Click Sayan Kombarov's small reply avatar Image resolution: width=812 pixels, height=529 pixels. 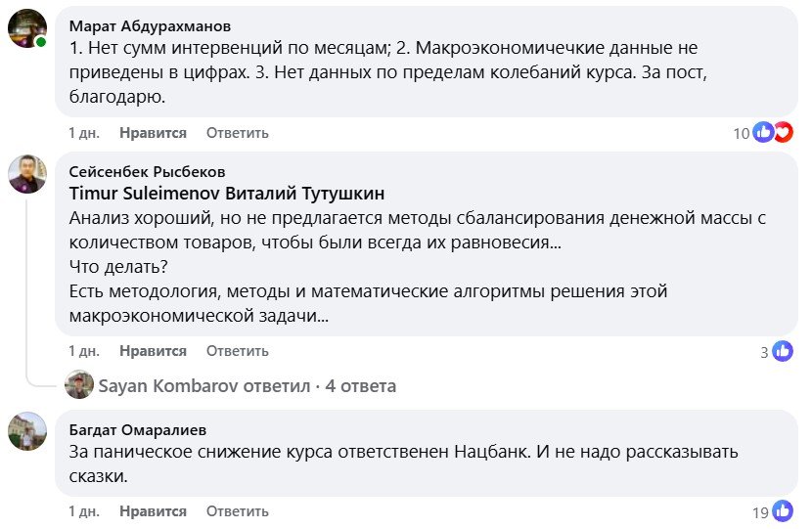pyautogui.click(x=78, y=384)
